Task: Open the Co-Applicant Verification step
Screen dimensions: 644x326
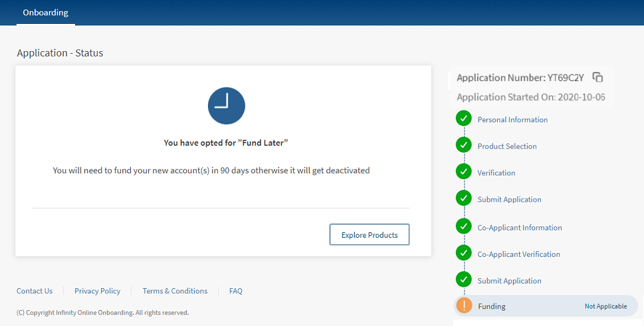Action: [518, 254]
